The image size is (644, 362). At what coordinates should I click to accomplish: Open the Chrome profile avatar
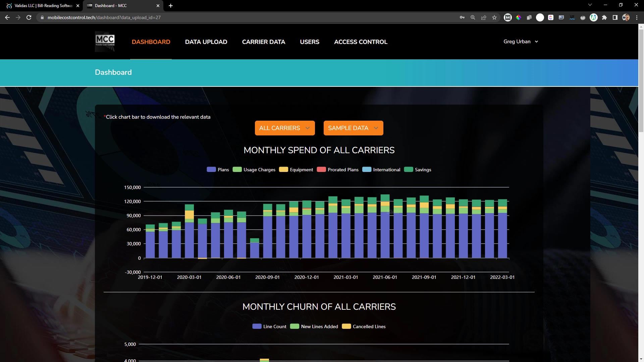(x=626, y=17)
